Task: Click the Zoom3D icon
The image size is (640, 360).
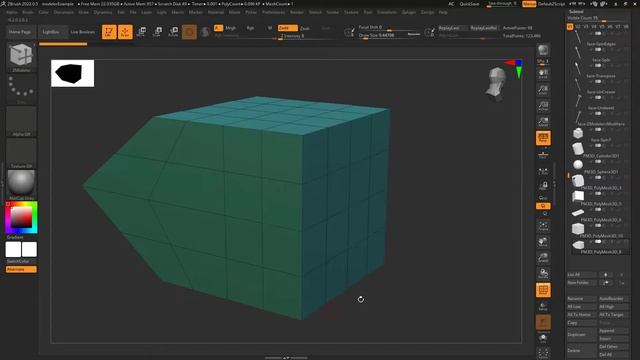Action: pos(543,258)
